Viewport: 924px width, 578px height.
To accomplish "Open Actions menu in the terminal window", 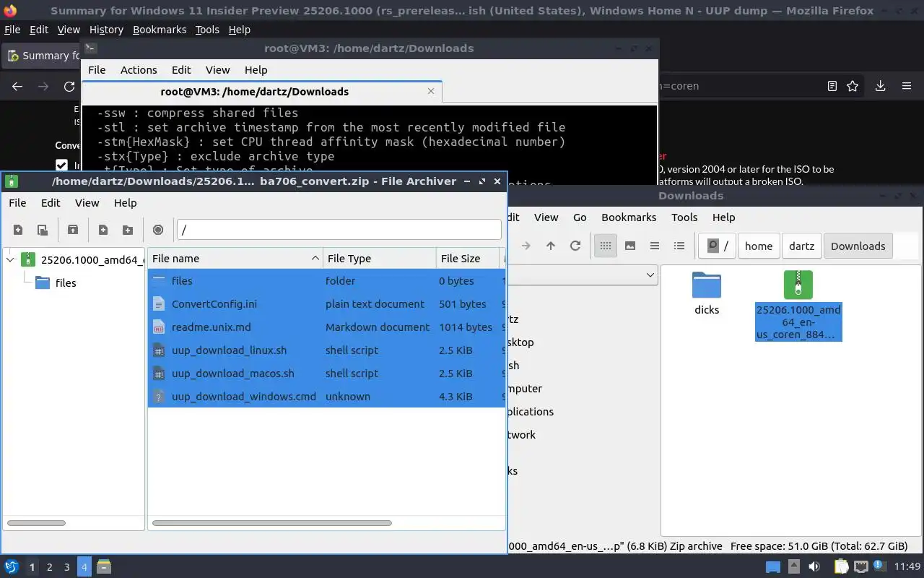I will pyautogui.click(x=139, y=70).
